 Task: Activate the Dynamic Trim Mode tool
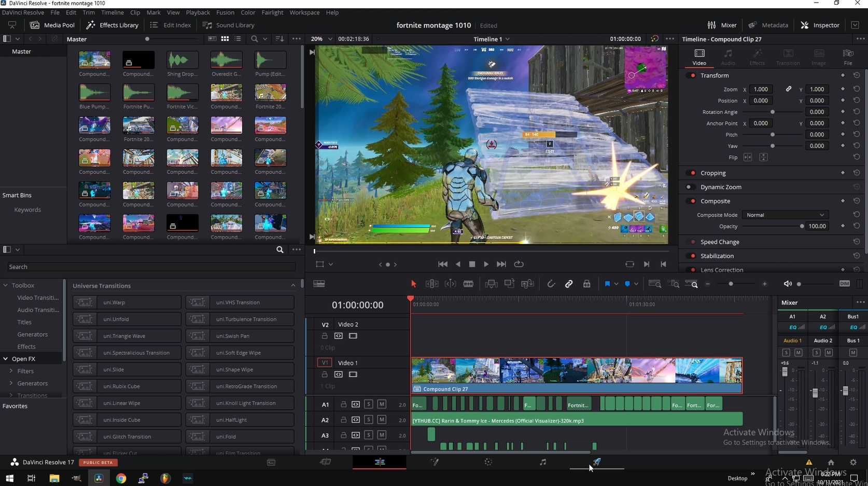pyautogui.click(x=451, y=284)
